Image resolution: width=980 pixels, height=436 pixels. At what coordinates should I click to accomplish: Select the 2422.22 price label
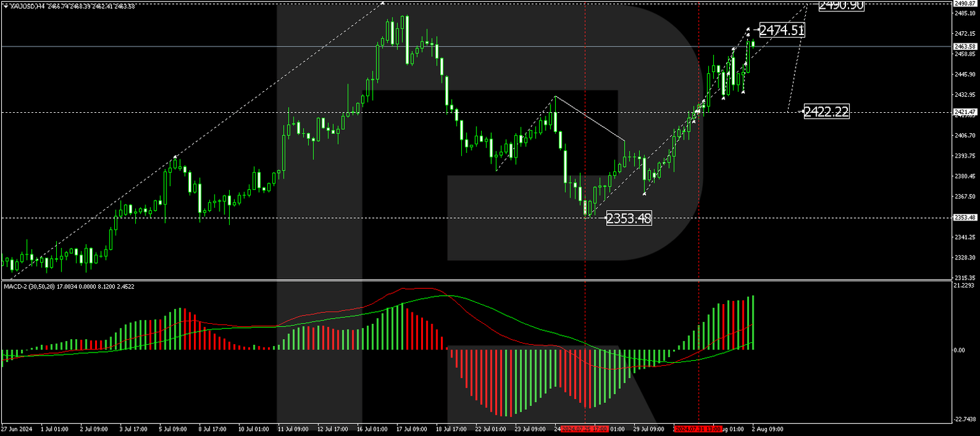pos(826,112)
